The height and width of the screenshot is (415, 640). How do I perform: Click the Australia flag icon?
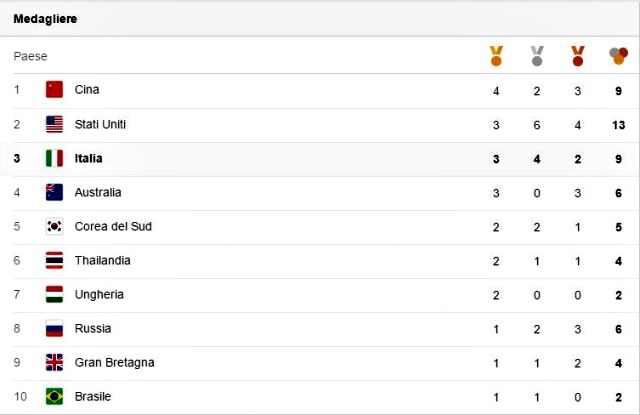click(x=54, y=192)
